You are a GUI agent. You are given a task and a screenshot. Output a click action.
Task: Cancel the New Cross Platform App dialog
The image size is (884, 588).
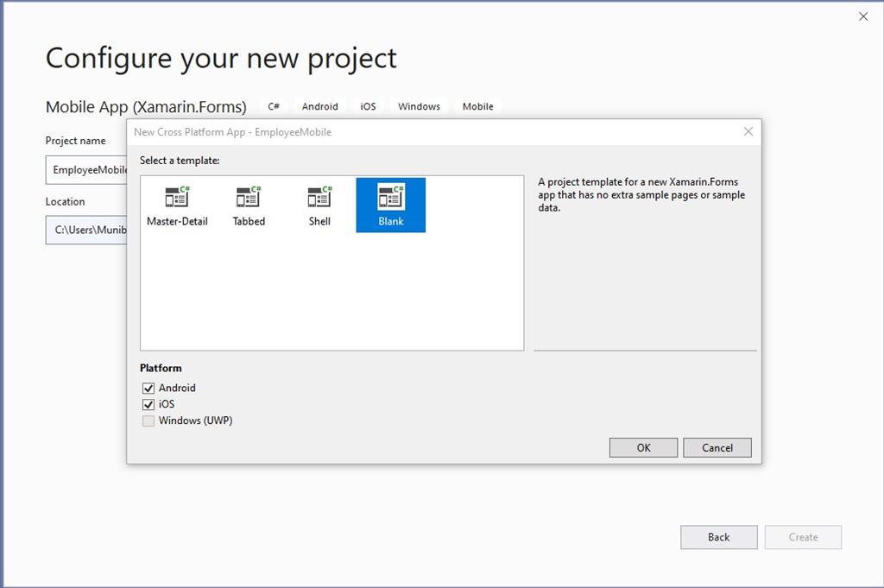click(x=717, y=447)
